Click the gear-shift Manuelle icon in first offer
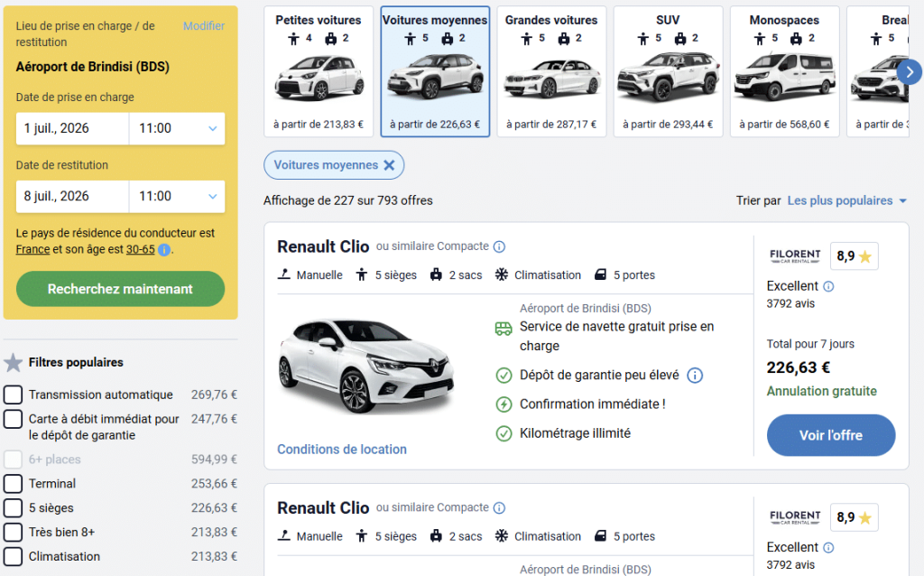The height and width of the screenshot is (576, 924). (x=284, y=274)
